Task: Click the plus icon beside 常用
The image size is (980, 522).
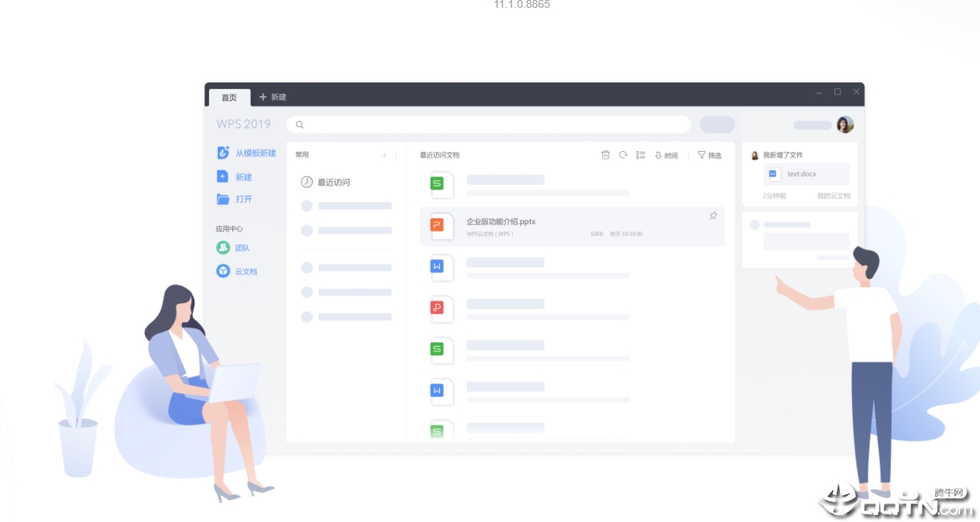Action: tap(384, 156)
